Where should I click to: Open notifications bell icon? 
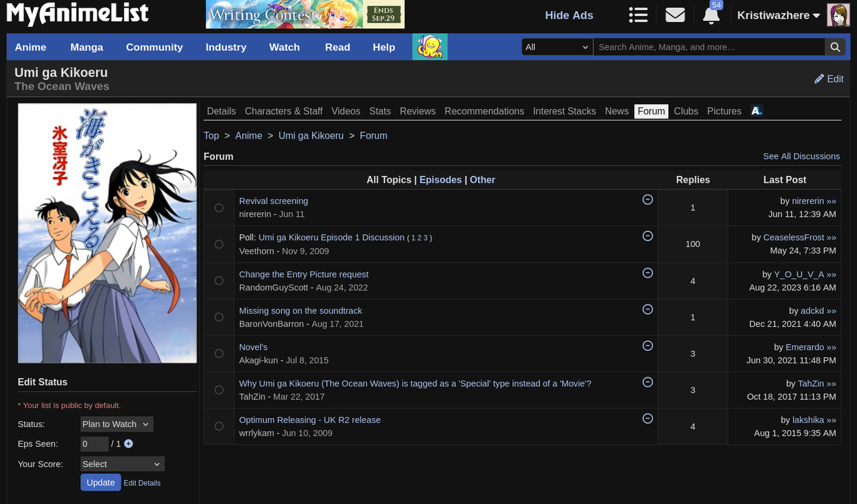[x=711, y=15]
